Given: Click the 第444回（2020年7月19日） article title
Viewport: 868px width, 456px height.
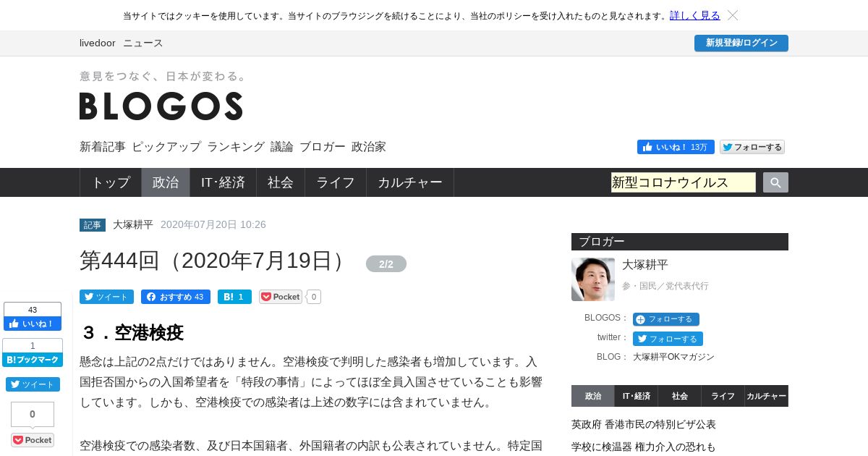Looking at the screenshot, I should (x=216, y=261).
